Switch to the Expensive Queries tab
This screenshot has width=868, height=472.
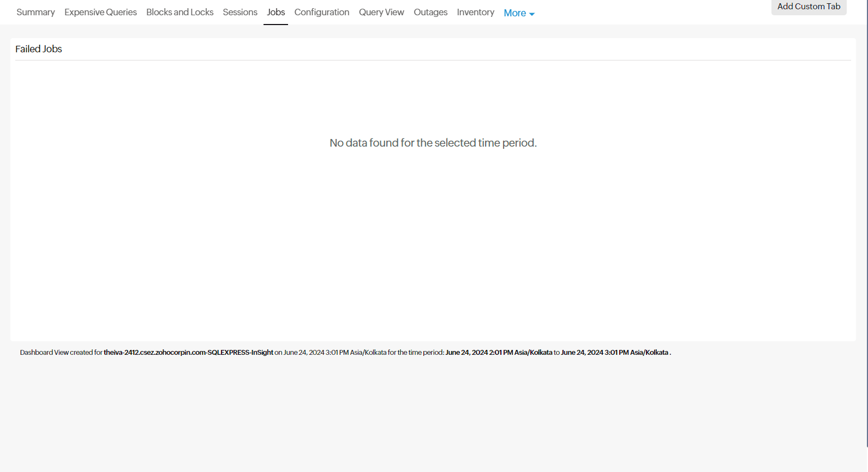100,12
